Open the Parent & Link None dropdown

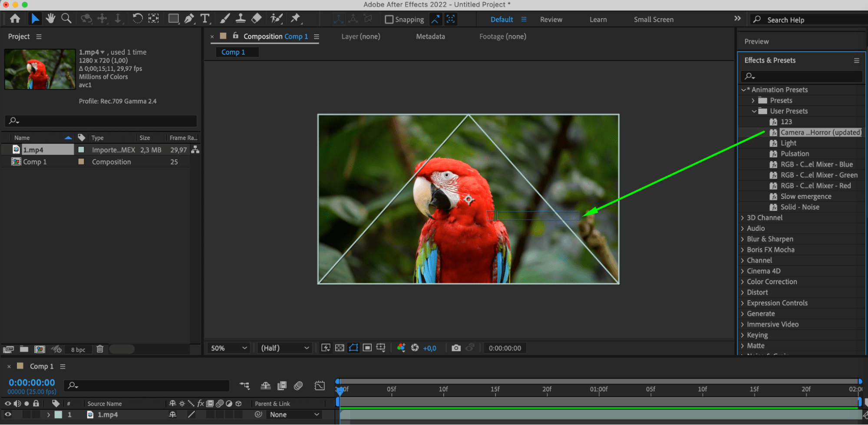[x=294, y=415]
